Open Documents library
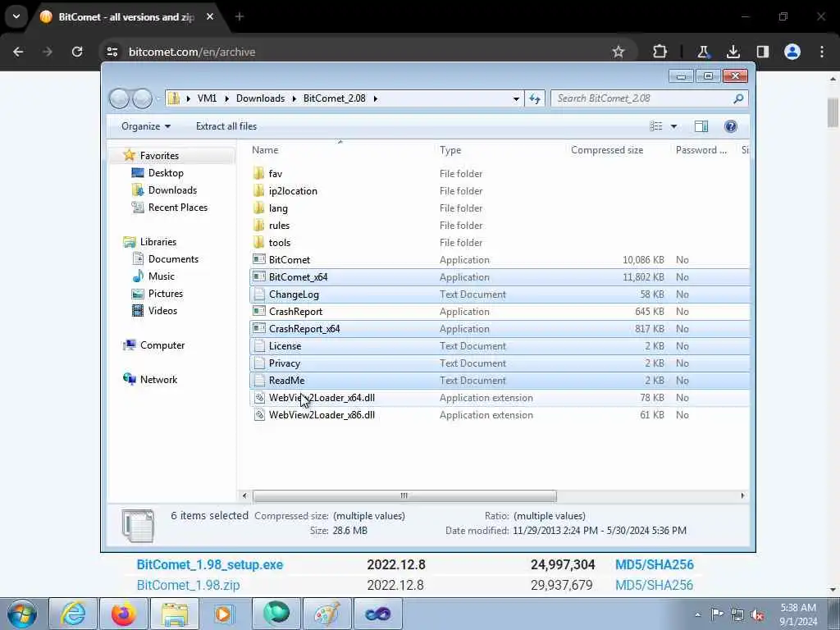 (173, 259)
